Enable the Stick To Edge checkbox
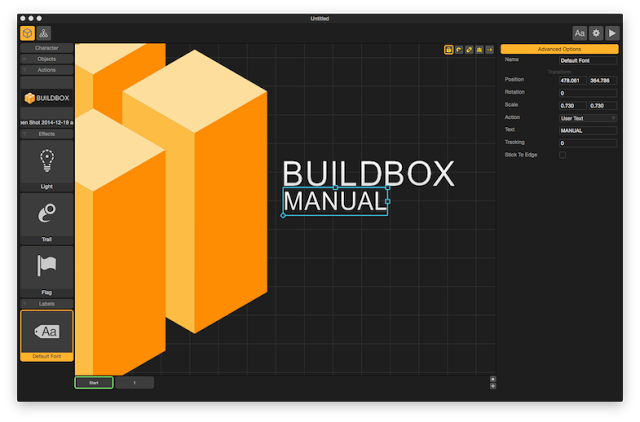640x422 pixels. point(562,155)
